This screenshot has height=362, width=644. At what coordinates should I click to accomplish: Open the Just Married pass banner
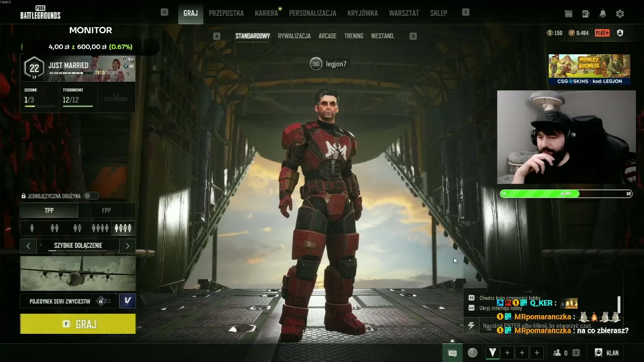coord(78,68)
